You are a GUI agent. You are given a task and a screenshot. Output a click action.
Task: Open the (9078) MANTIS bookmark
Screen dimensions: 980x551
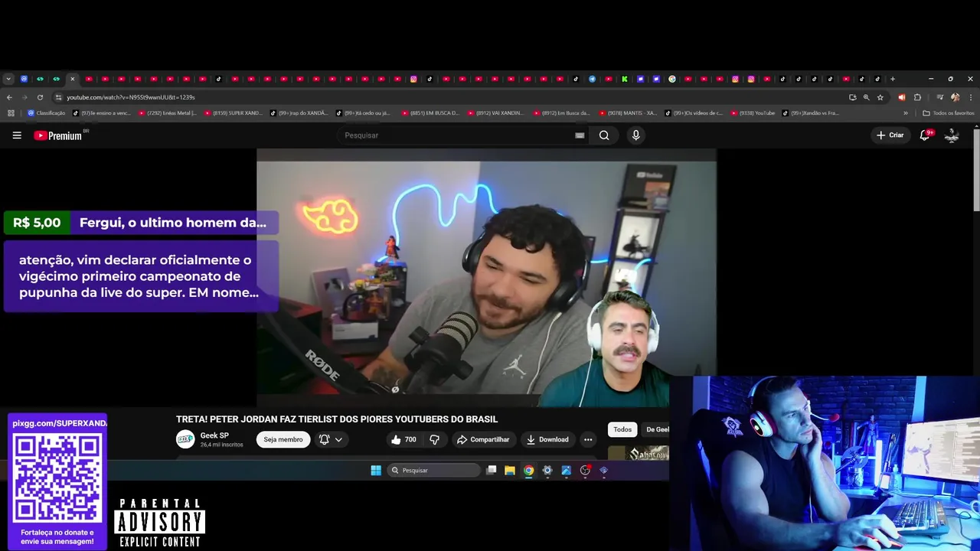tap(628, 113)
